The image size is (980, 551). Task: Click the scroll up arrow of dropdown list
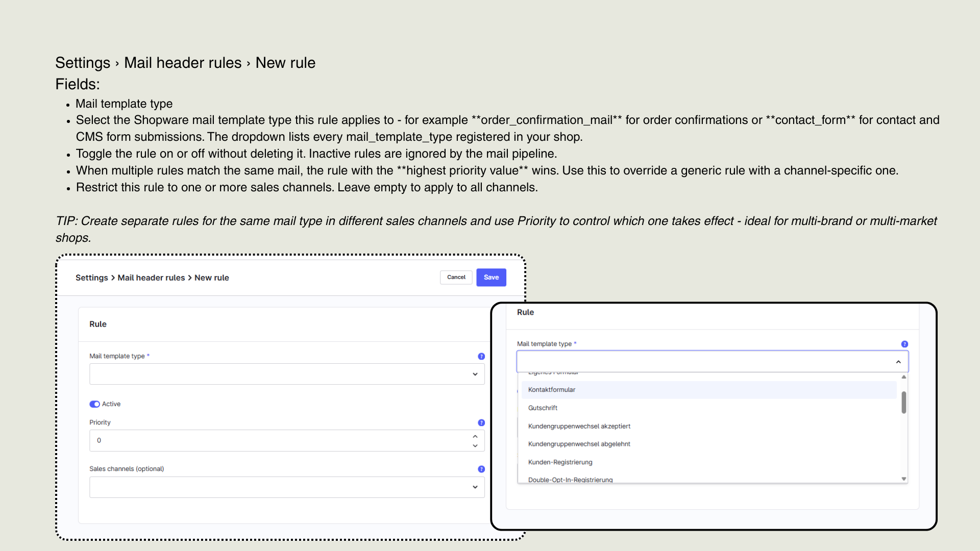(904, 377)
